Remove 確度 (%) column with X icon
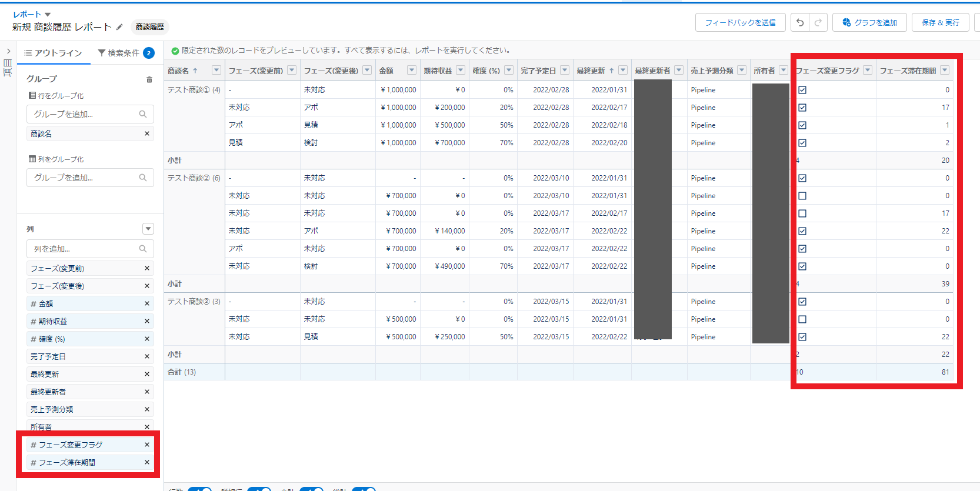 pos(147,339)
